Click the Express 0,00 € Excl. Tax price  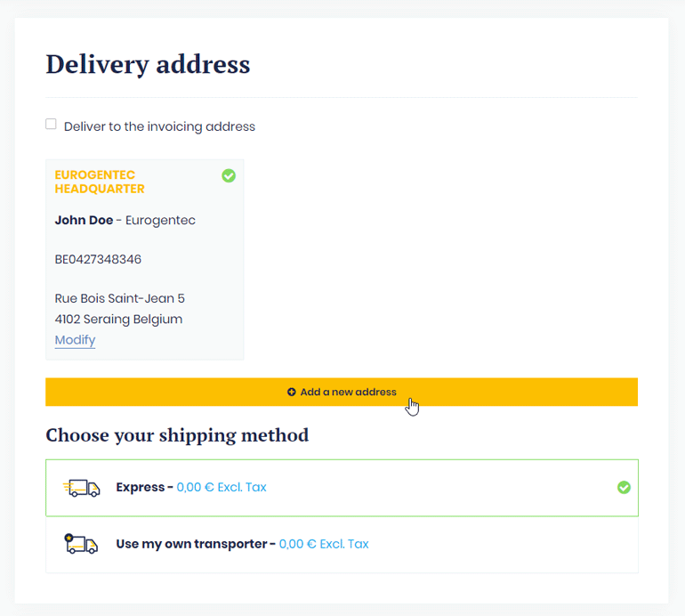(x=222, y=488)
